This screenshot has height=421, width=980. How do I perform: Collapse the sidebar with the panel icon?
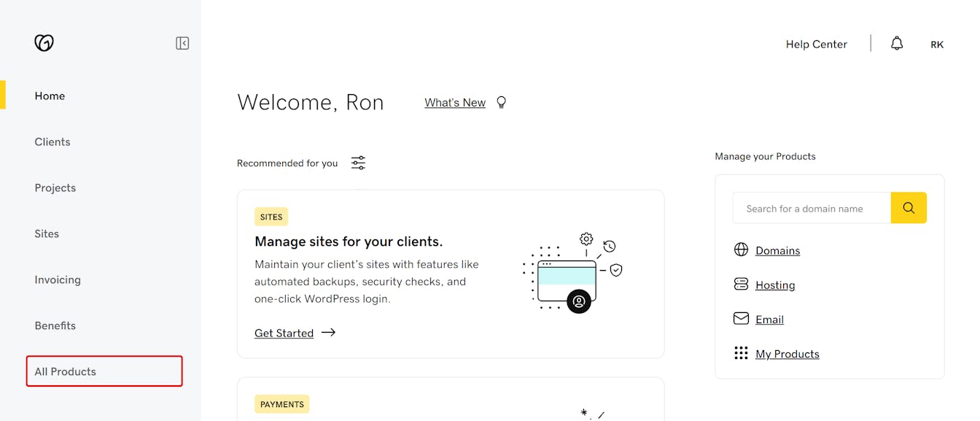[182, 44]
